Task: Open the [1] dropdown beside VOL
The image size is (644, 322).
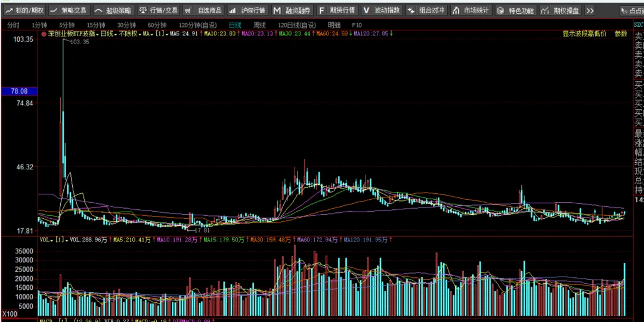Action: pyautogui.click(x=61, y=240)
